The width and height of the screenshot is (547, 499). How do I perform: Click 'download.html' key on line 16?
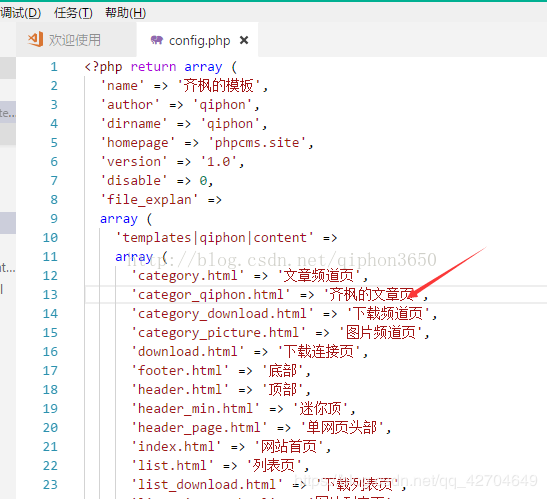pos(188,351)
